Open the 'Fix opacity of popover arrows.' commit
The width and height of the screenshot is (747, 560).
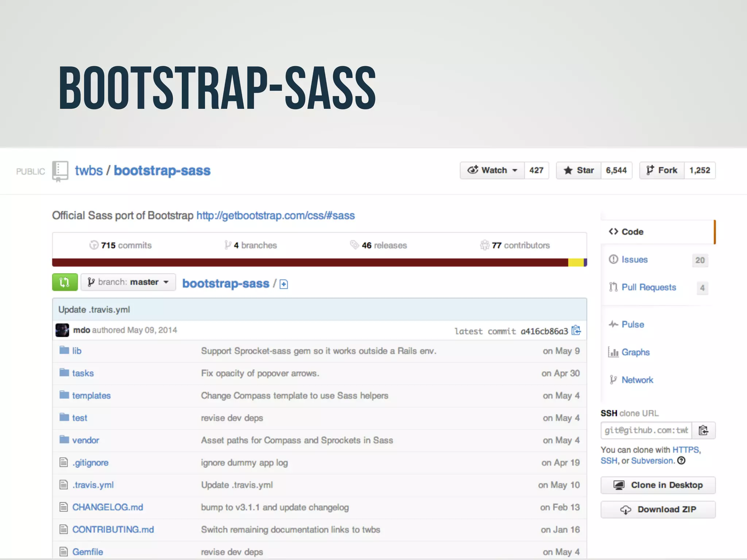click(x=260, y=373)
